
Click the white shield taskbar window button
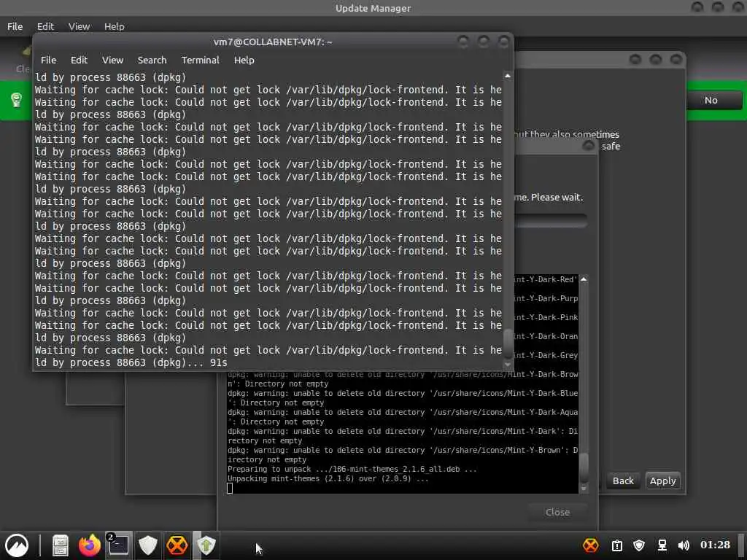point(147,545)
